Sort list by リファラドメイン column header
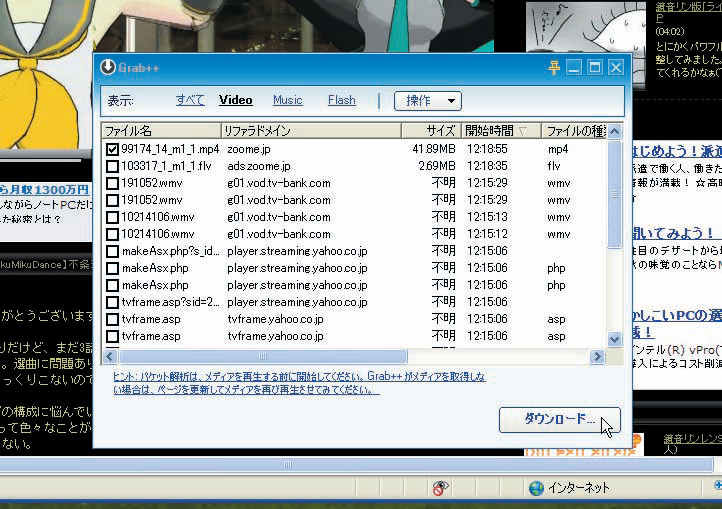Image resolution: width=722 pixels, height=509 pixels. click(311, 131)
